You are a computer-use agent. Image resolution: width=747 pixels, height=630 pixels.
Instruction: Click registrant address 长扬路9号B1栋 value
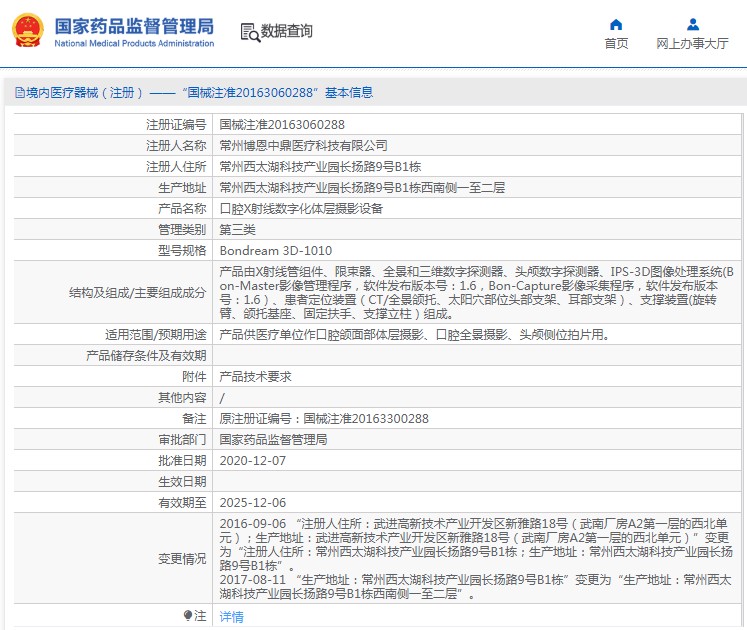(320, 167)
